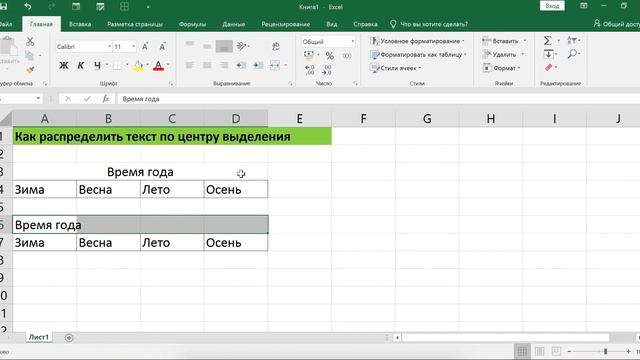
Task: Switch to Normal view in status bar
Action: click(522, 351)
